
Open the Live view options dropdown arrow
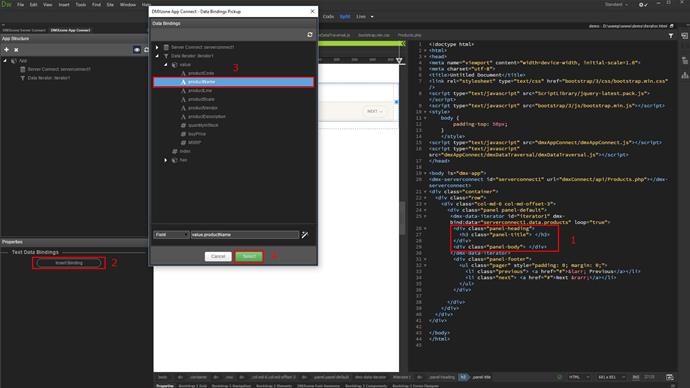(372, 17)
